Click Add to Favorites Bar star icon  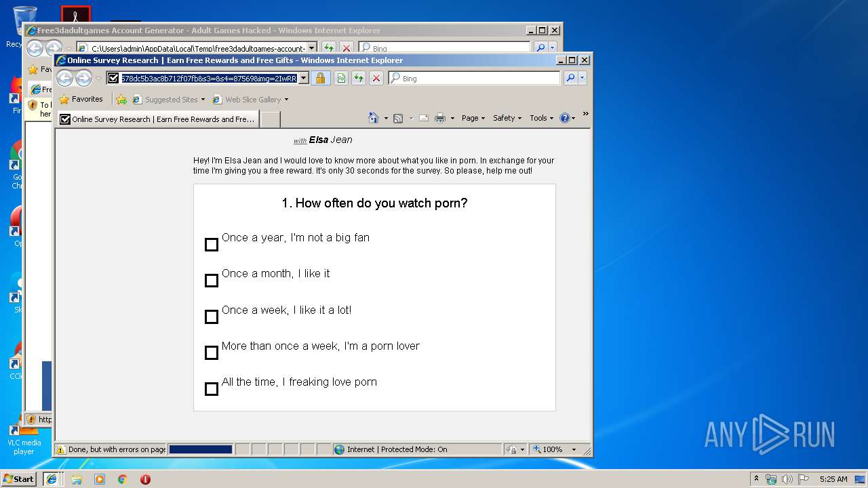pos(121,99)
